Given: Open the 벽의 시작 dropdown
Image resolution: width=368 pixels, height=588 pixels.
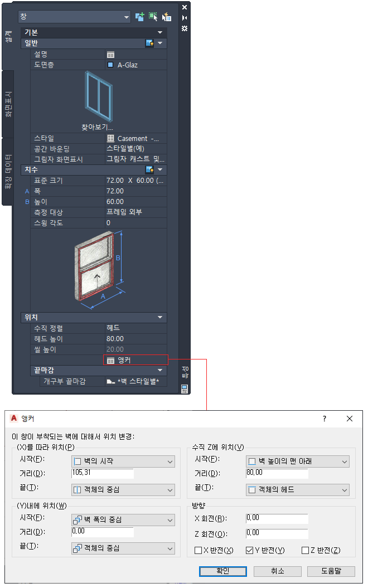Looking at the screenshot, I should click(x=123, y=461).
